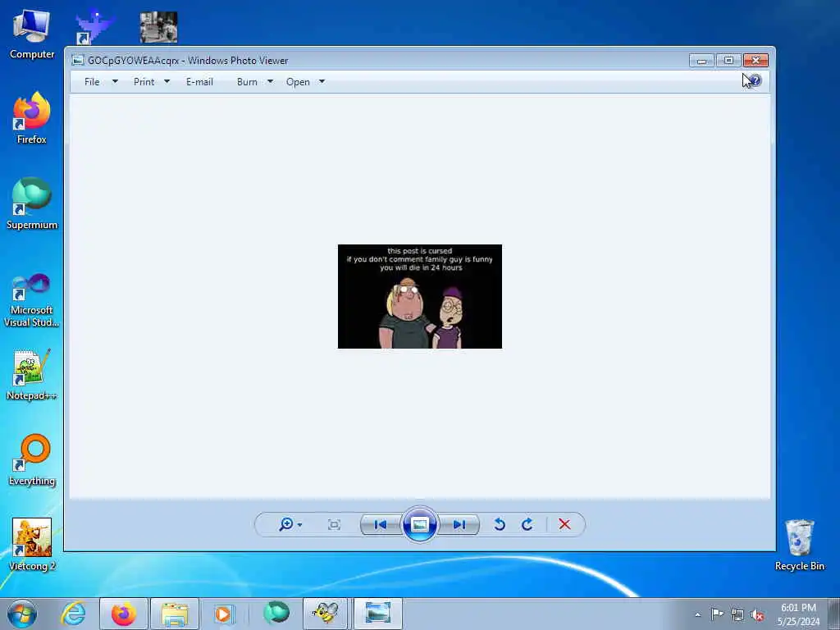Open the Open menu
This screenshot has height=630, width=840.
click(298, 82)
